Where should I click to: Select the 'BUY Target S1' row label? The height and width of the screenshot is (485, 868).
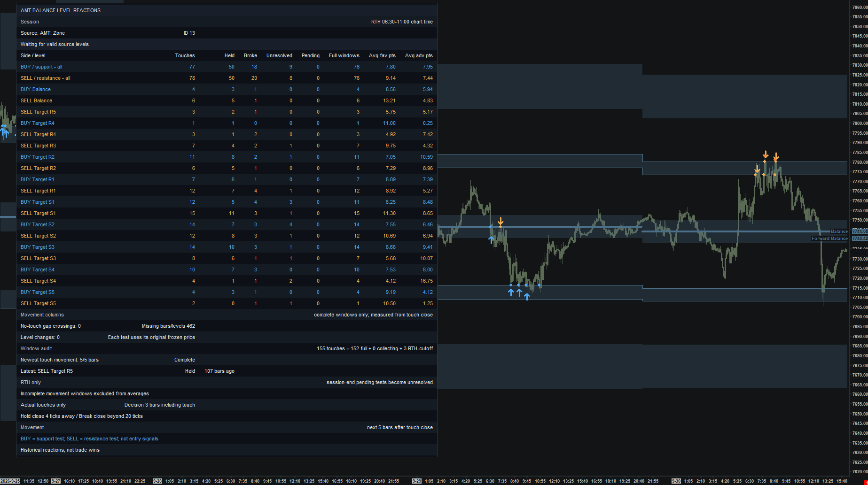point(38,202)
